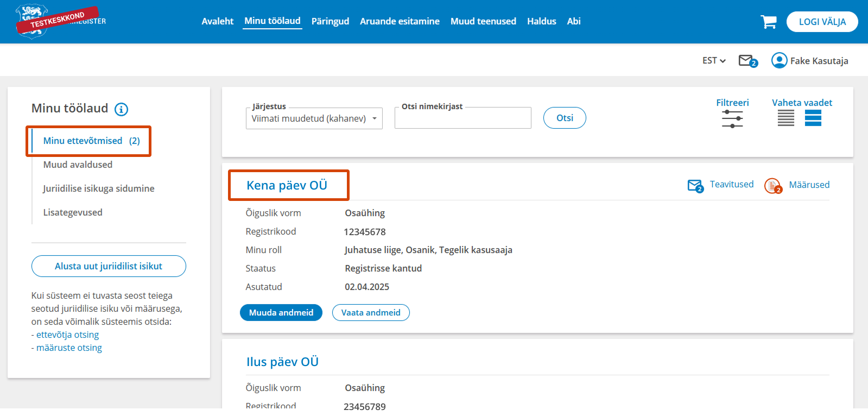The image size is (868, 416).
Task: Open the ettevõtja otsing link
Action: coord(67,335)
